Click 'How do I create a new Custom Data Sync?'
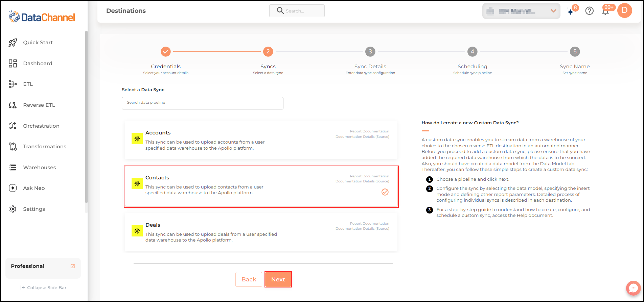 (470, 123)
